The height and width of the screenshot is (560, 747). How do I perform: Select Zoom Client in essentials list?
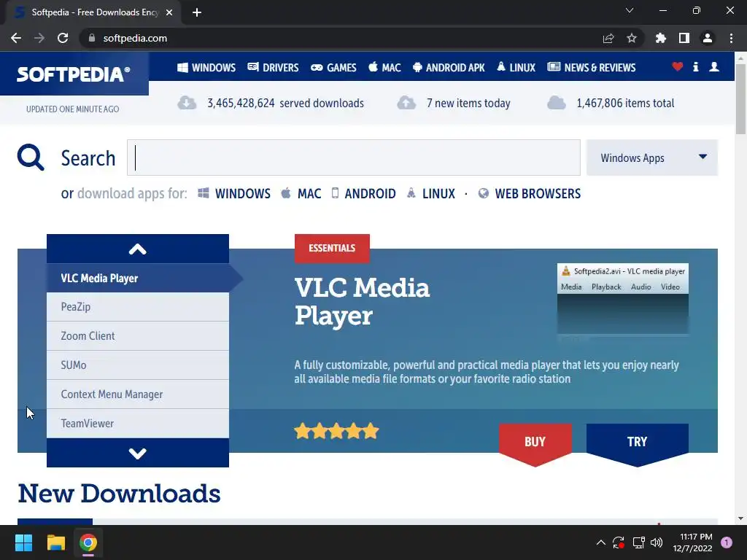pos(138,336)
